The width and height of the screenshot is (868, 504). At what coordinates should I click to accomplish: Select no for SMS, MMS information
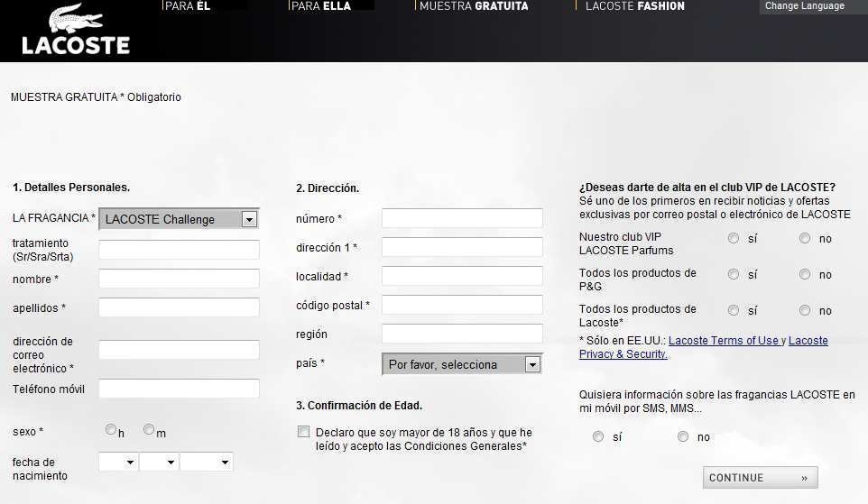pyautogui.click(x=683, y=436)
